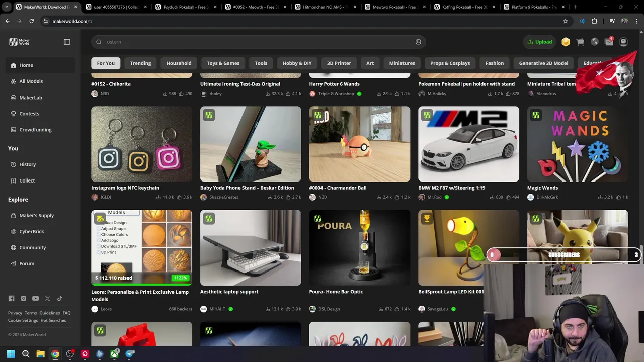Select the 3D Printer category tab
Image resolution: width=644 pixels, height=362 pixels.
pyautogui.click(x=339, y=63)
